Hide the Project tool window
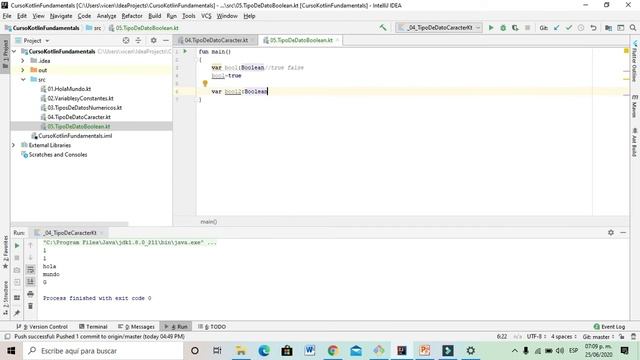This screenshot has height=360, width=640. click(166, 40)
